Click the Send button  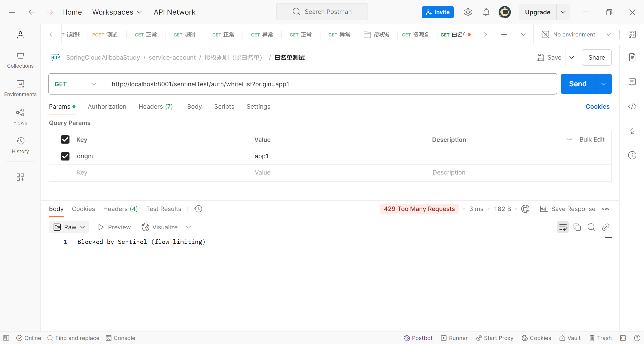coord(578,84)
